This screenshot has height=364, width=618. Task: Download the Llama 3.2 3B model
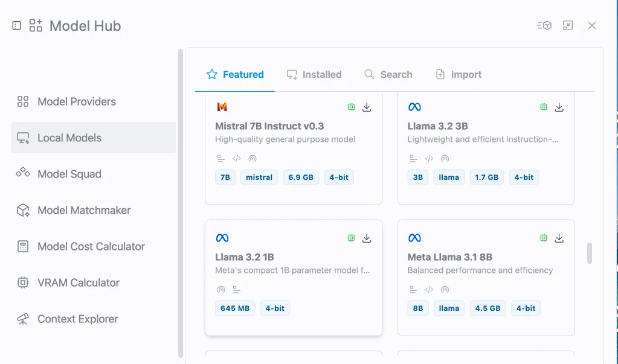(x=559, y=107)
